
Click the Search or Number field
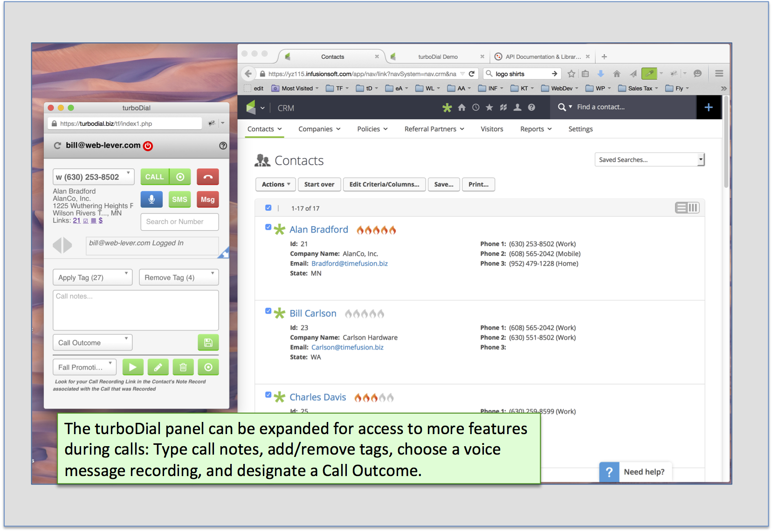[179, 222]
